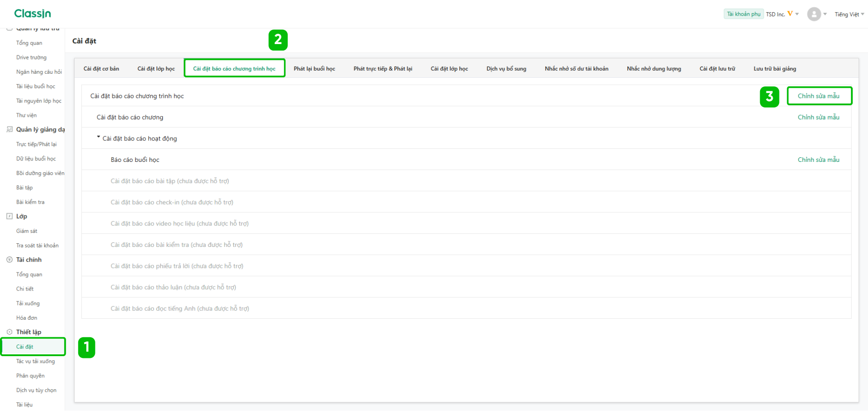
Task: Open Bài kiểm tra in the sidebar
Action: click(x=30, y=202)
